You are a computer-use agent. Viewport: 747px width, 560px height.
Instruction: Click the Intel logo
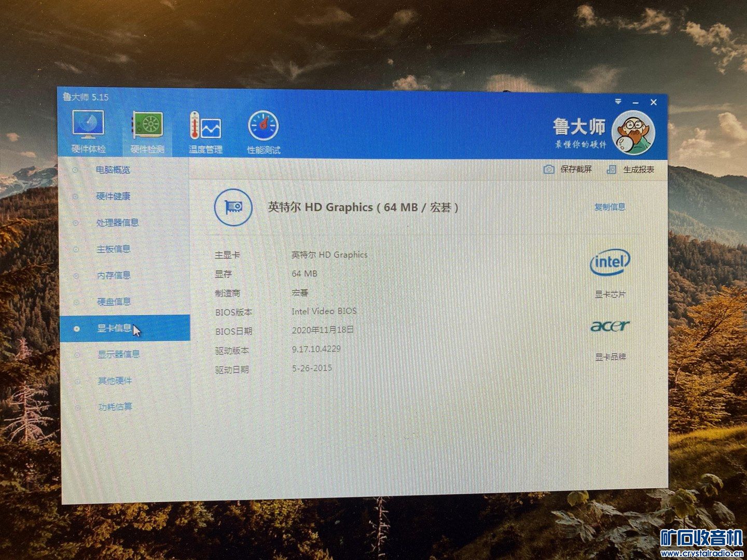click(610, 262)
